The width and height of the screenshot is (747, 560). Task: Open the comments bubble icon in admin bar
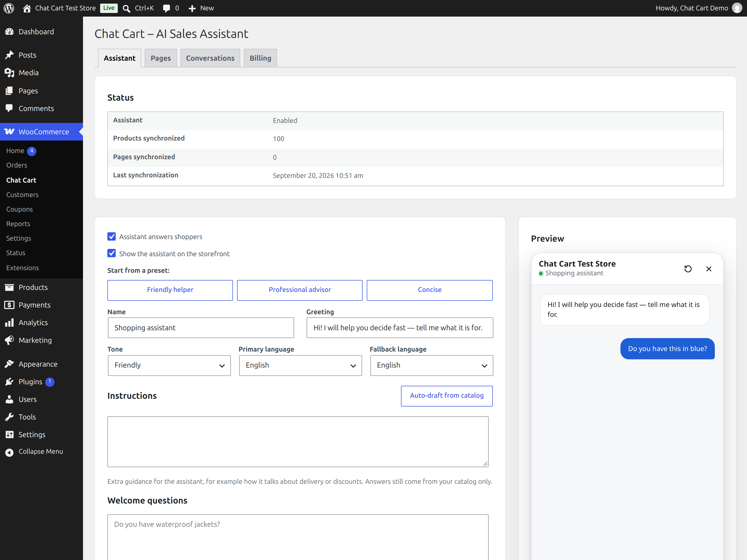(167, 9)
